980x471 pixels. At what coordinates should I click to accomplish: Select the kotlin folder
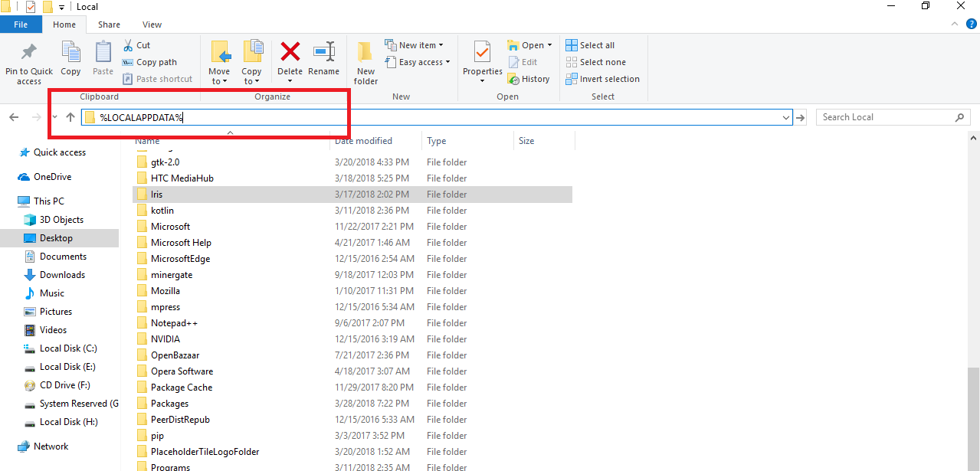[162, 211]
